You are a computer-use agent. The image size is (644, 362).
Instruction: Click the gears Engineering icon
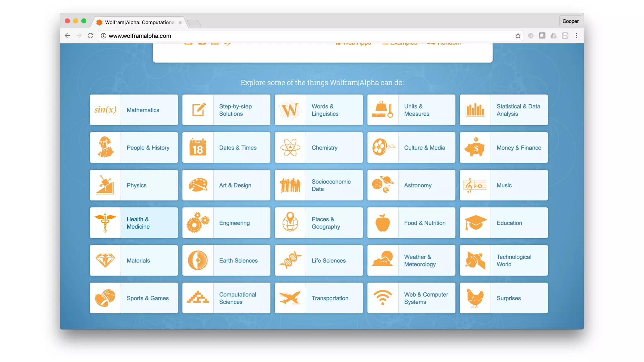pyautogui.click(x=198, y=222)
